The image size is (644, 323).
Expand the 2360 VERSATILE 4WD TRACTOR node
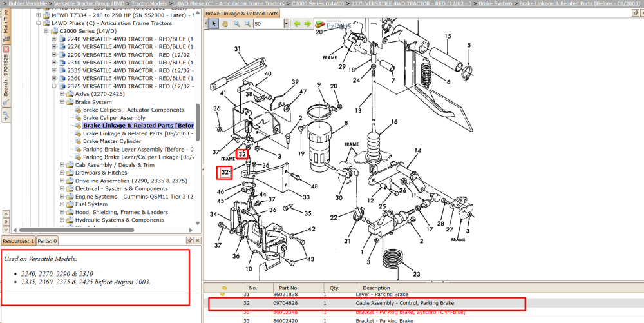click(54, 79)
